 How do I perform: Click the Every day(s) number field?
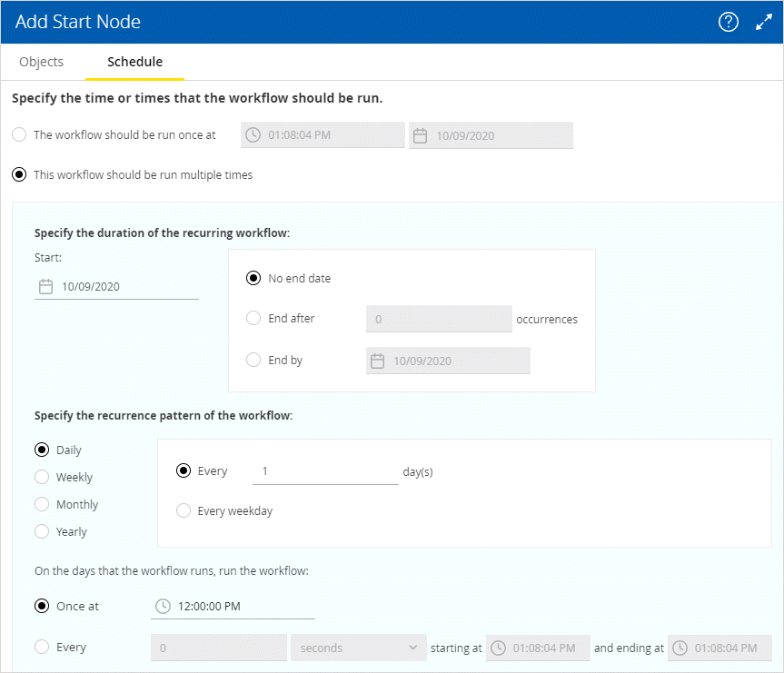[325, 471]
